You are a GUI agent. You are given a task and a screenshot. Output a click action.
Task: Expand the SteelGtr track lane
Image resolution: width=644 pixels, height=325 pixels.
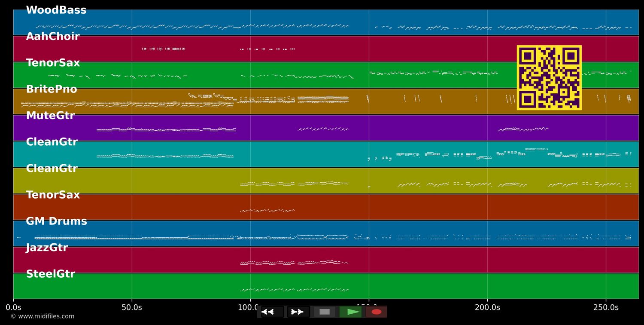[x=50, y=273]
